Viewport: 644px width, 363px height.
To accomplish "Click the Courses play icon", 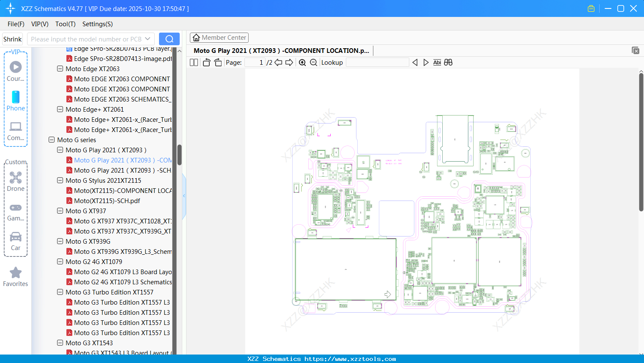I will point(16,66).
